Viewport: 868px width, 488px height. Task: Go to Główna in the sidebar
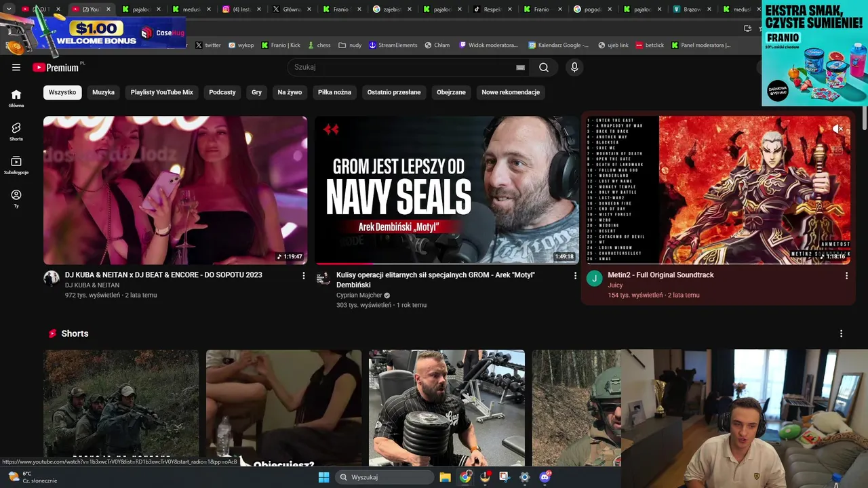(x=16, y=98)
